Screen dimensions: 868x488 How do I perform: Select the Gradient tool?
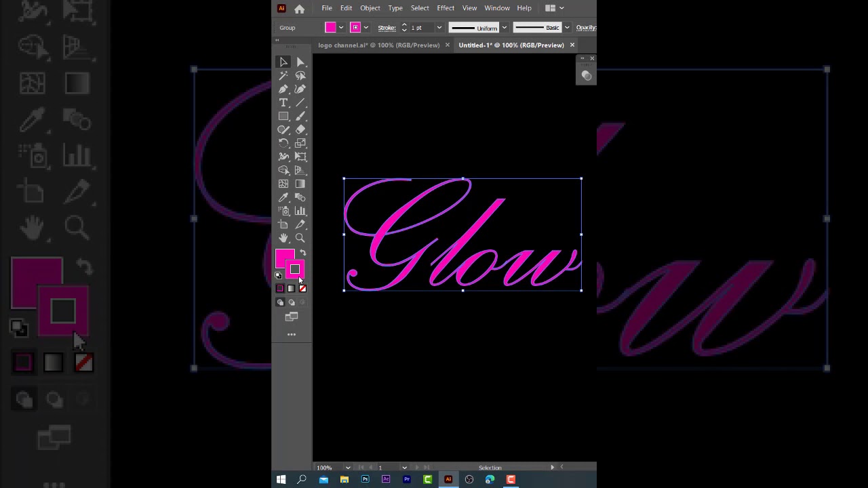(x=300, y=184)
